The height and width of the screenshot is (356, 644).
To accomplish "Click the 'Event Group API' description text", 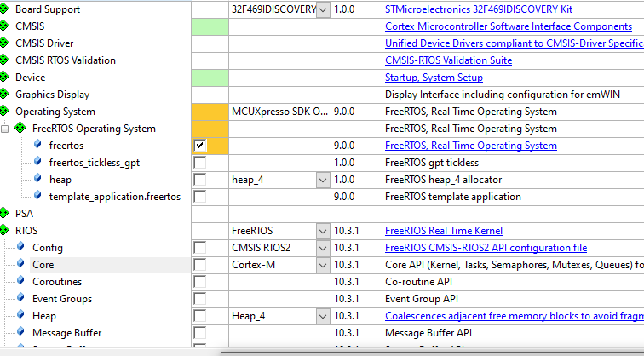I will click(x=422, y=299).
